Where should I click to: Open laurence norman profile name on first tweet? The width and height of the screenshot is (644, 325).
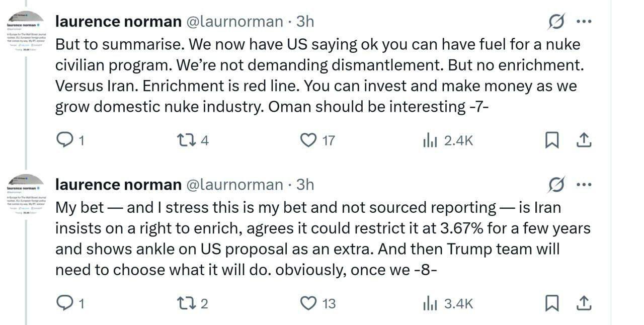118,22
